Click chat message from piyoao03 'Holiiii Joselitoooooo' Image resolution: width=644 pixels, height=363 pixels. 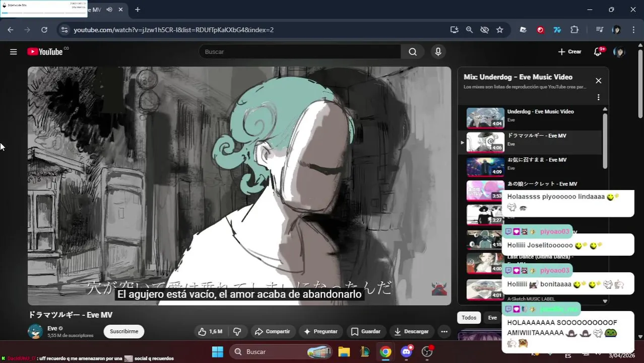coord(567,245)
